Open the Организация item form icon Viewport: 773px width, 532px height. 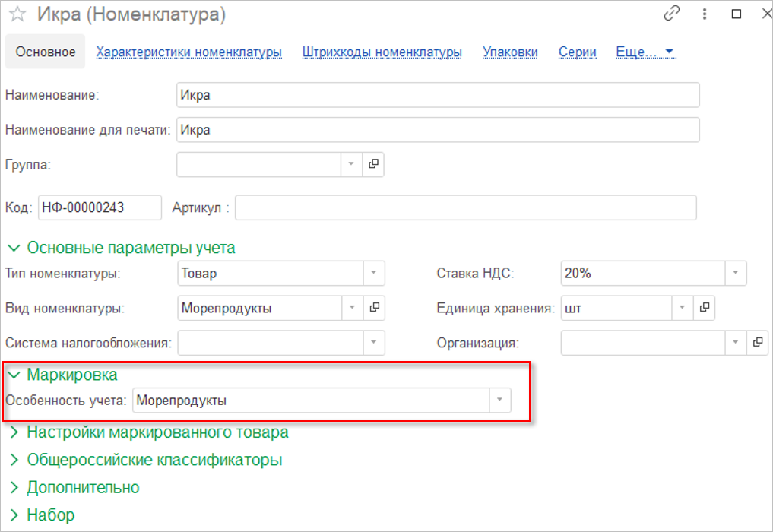click(757, 343)
